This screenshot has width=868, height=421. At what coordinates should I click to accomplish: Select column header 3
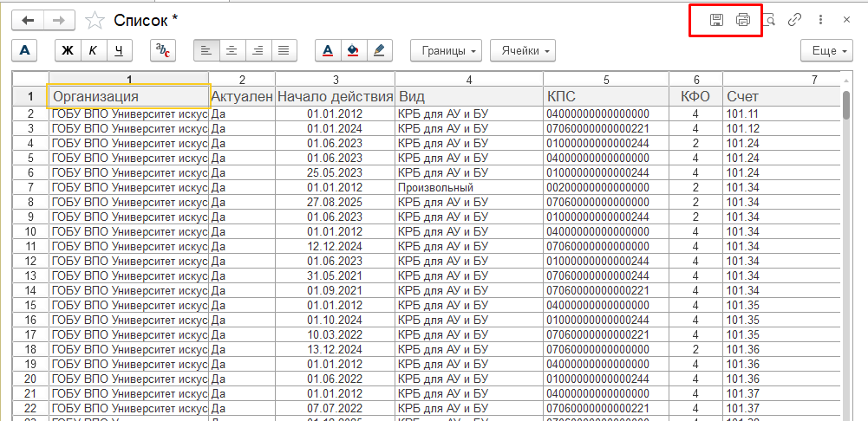point(335,79)
